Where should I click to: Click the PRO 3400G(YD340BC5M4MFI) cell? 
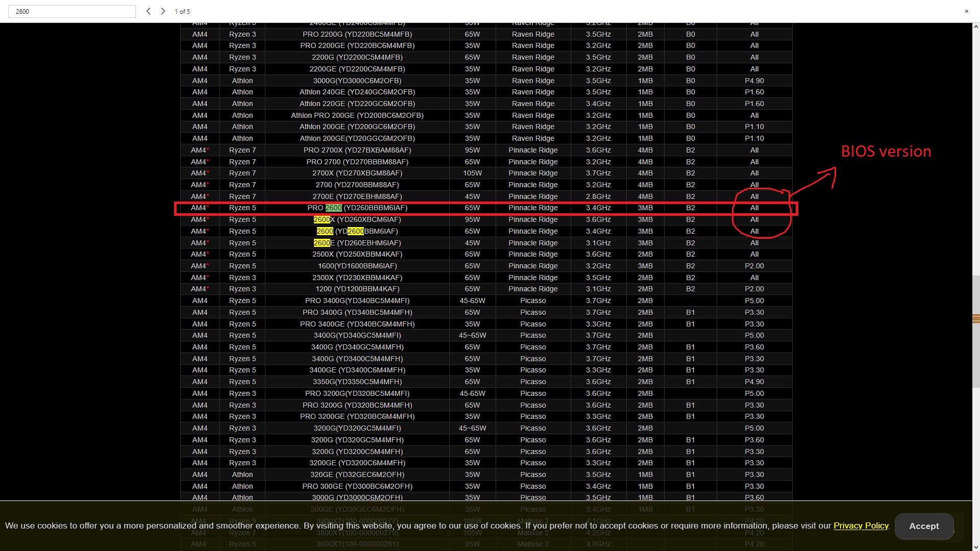(x=357, y=300)
